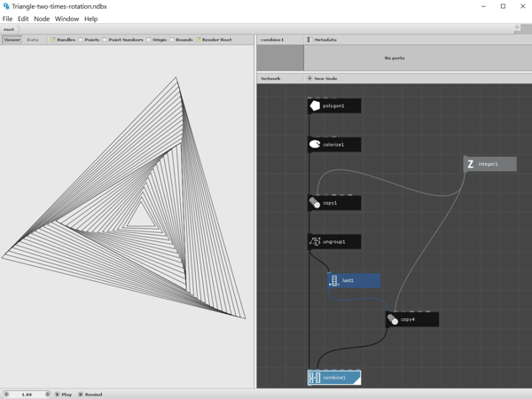The height and width of the screenshot is (399, 532).
Task: Click the New Node button
Action: (x=323, y=78)
